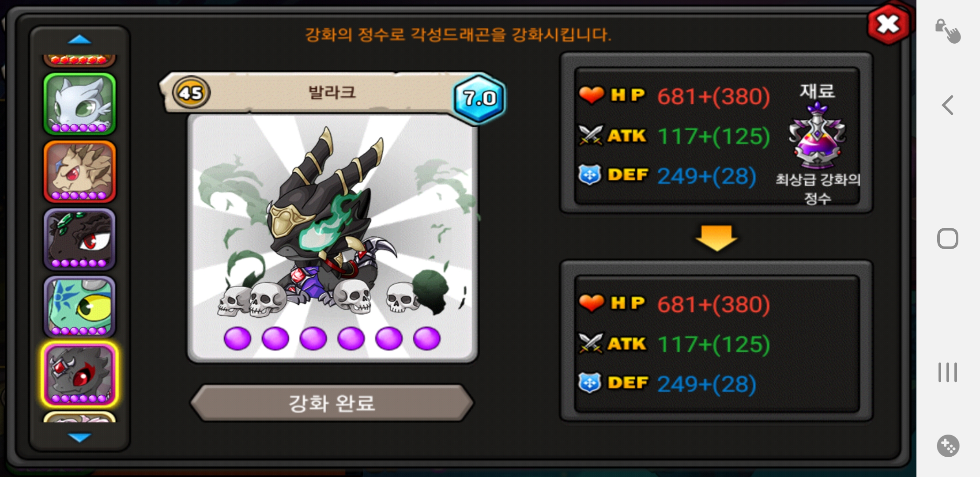Click the red heart HP icon in top stats
The image size is (980, 477).
(x=591, y=95)
